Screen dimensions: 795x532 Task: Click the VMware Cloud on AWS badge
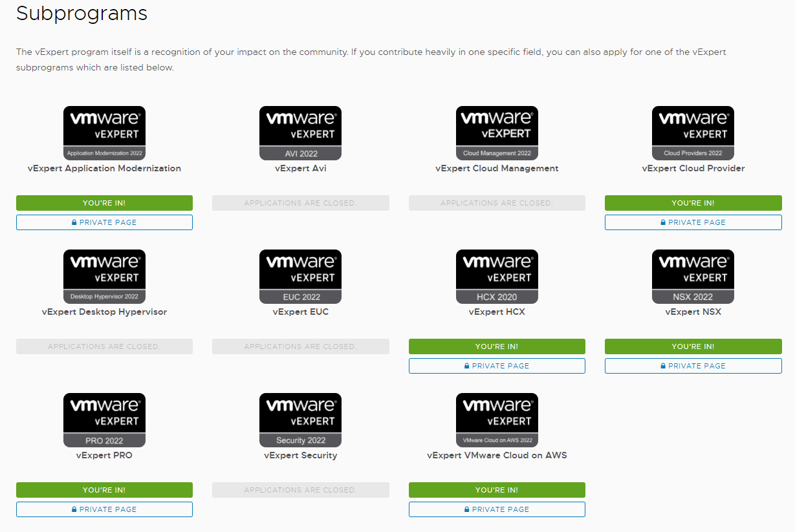click(497, 420)
